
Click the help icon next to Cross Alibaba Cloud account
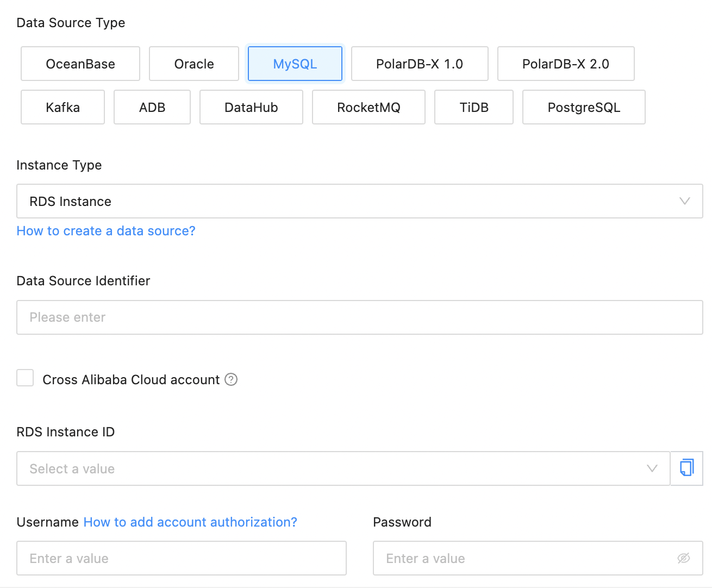[x=231, y=379]
